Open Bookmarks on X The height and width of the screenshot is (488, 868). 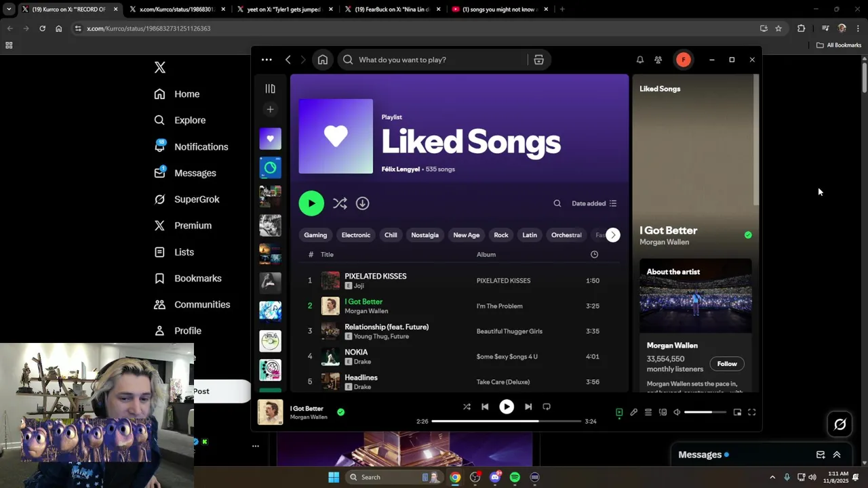coord(188,279)
